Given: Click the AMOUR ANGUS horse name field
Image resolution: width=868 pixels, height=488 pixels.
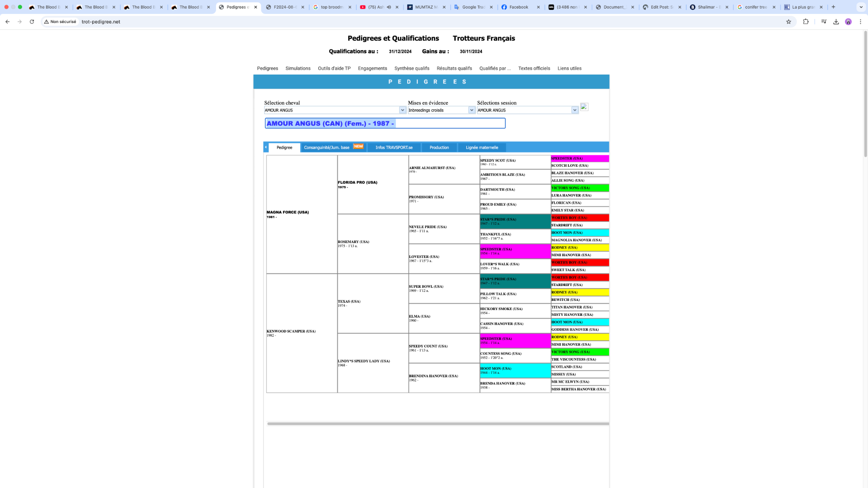Looking at the screenshot, I should 385,123.
